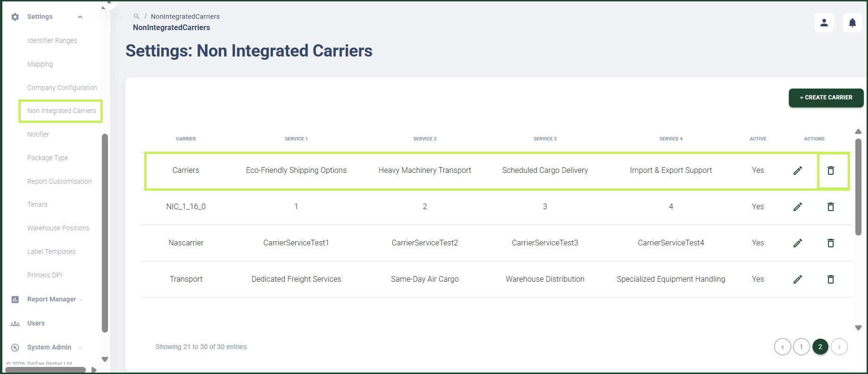Delete the Transport carrier with trash icon
This screenshot has width=868, height=374.
831,279
